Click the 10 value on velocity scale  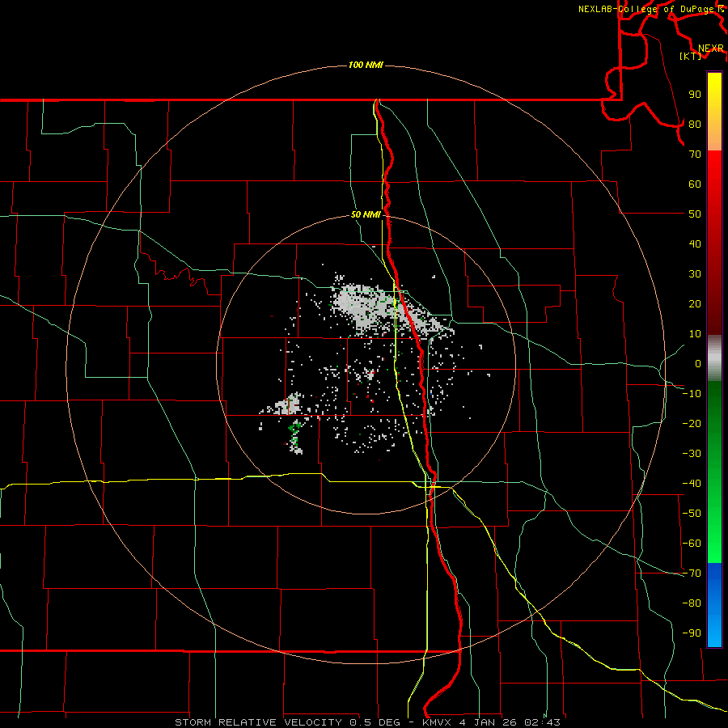(695, 334)
